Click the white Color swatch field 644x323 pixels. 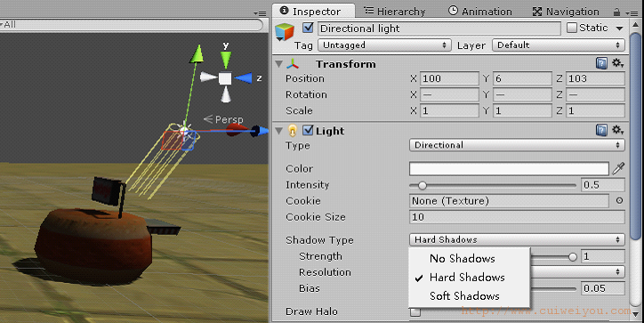pyautogui.click(x=509, y=168)
